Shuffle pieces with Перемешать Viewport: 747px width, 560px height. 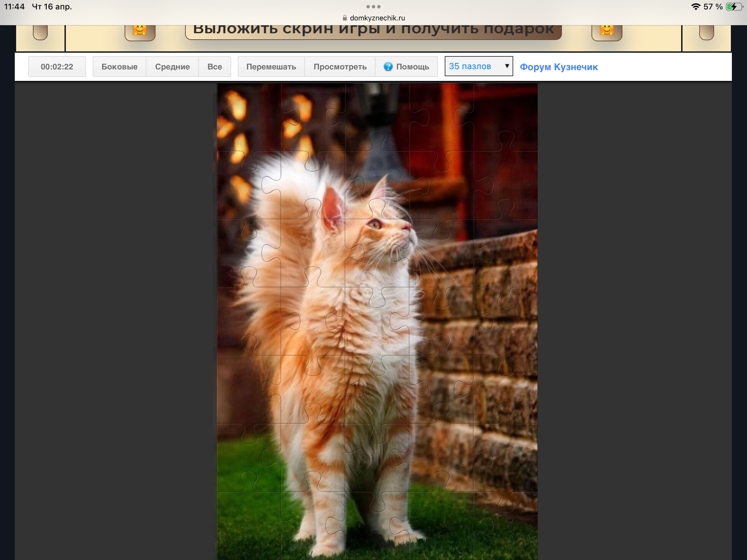[271, 67]
